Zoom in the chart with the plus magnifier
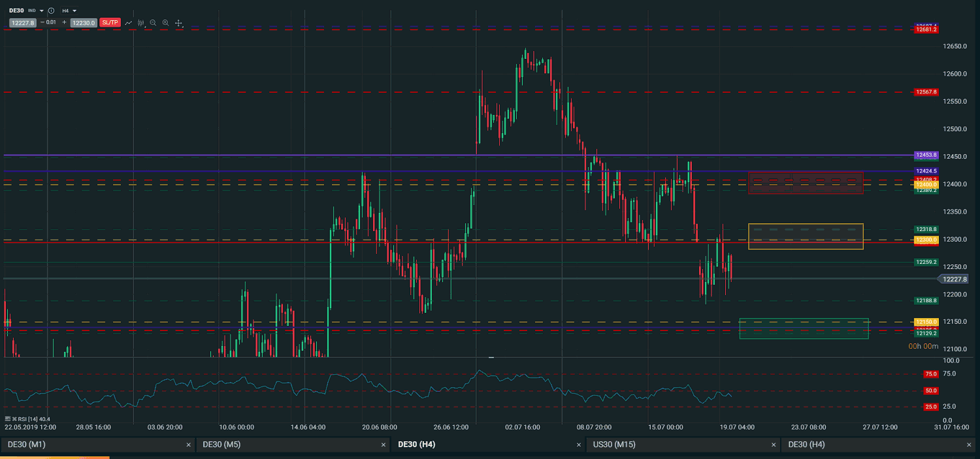 click(165, 23)
